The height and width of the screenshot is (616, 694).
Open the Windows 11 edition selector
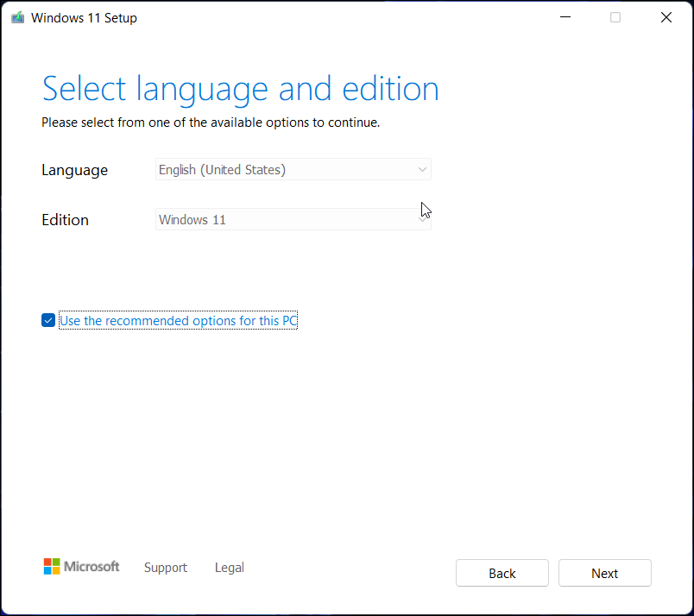293,219
